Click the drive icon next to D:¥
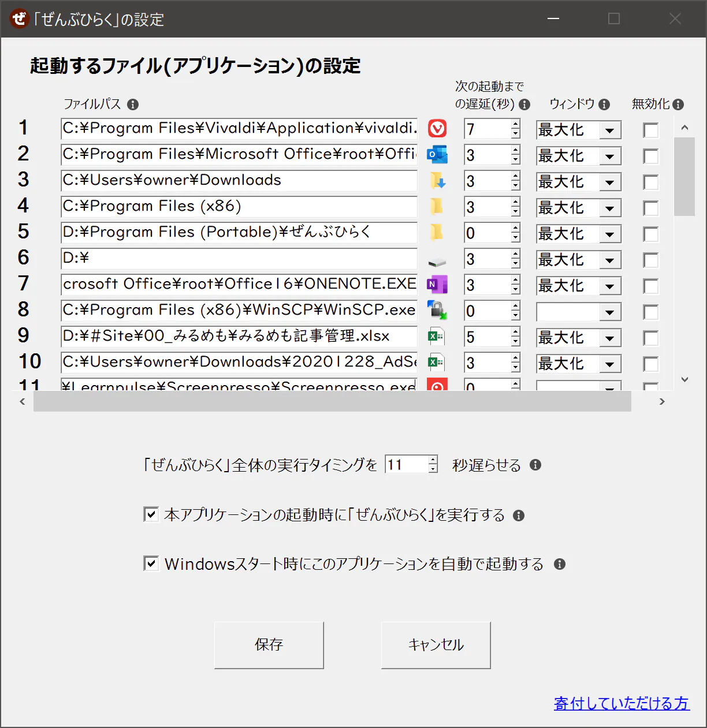The width and height of the screenshot is (707, 728). [x=437, y=262]
